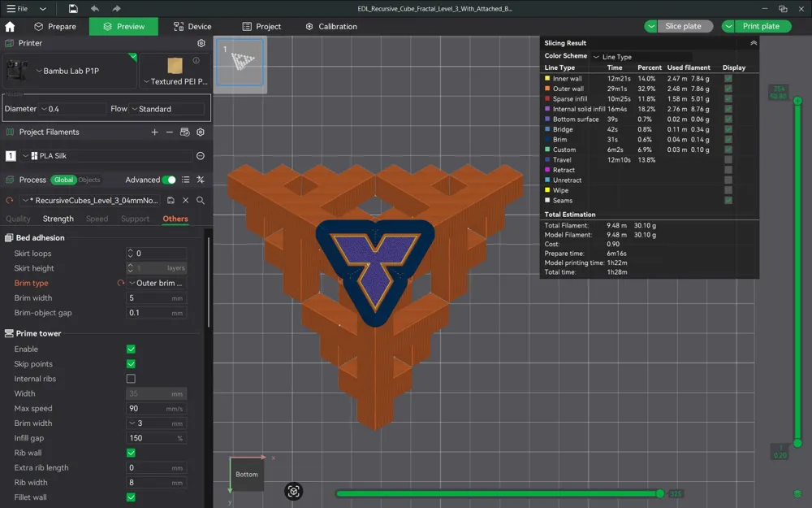Click filament slot number 1
Viewport: 812px width, 508px height.
11,155
